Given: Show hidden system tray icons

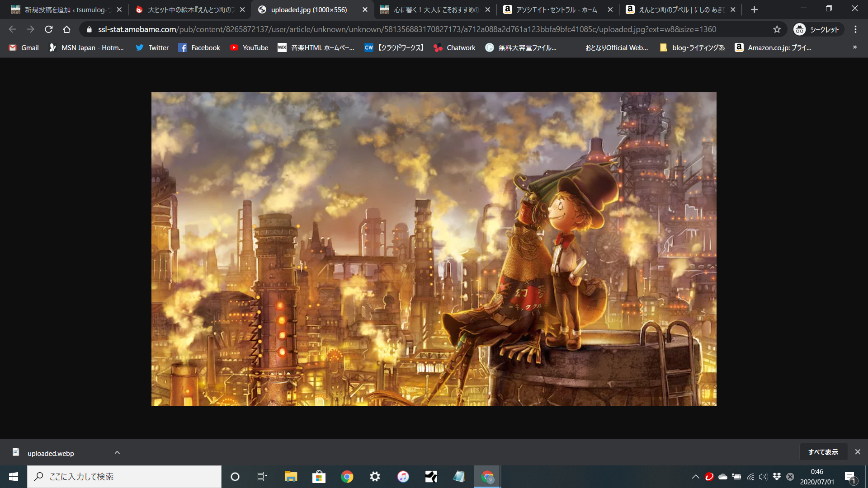Looking at the screenshot, I should point(696,477).
